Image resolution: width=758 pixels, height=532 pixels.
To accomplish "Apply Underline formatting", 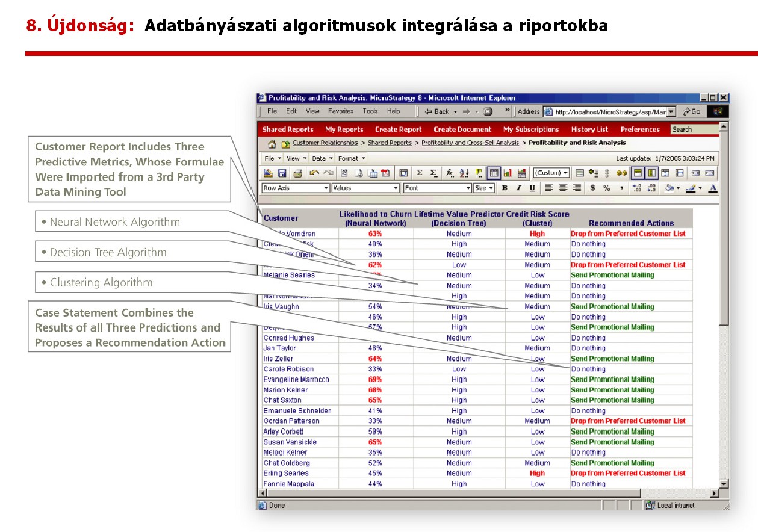I will [532, 188].
